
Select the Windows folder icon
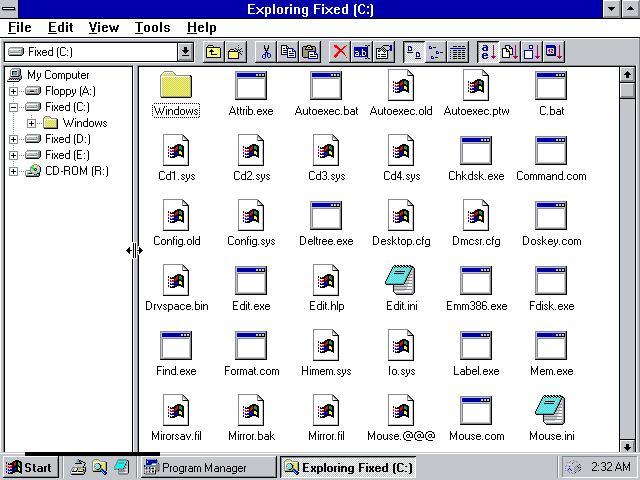(x=176, y=85)
